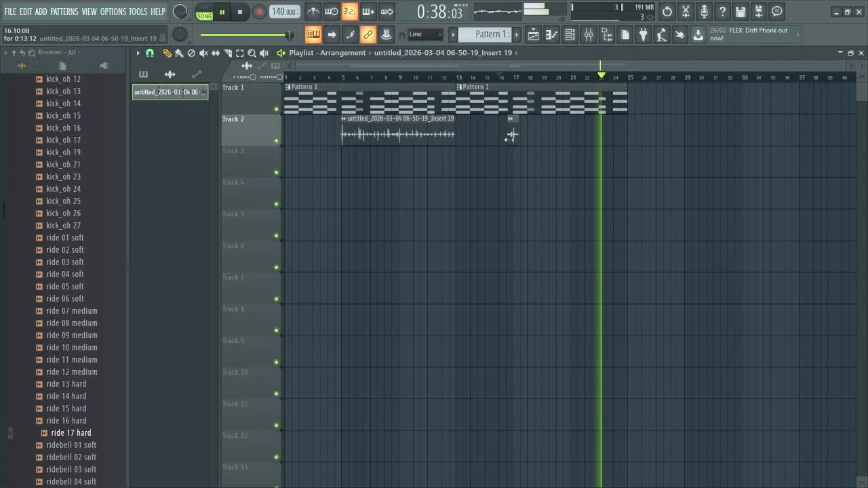Select the select tool dashed-square icon

[x=240, y=53]
